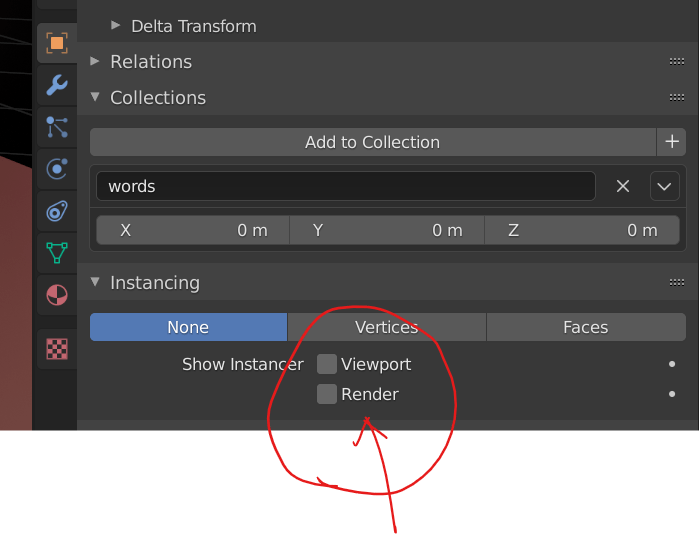Open the Object Constraints tab

pos(57,211)
